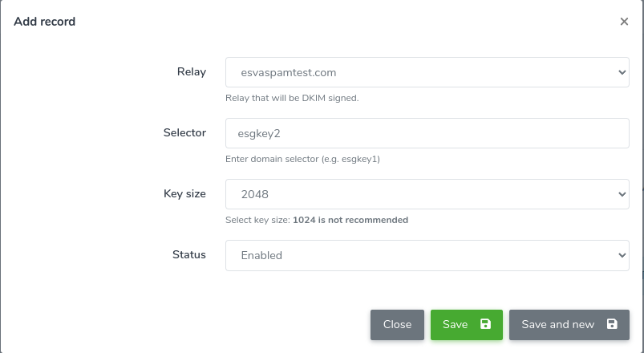Image resolution: width=644 pixels, height=353 pixels.
Task: Click the Key size field label
Action: 184,193
